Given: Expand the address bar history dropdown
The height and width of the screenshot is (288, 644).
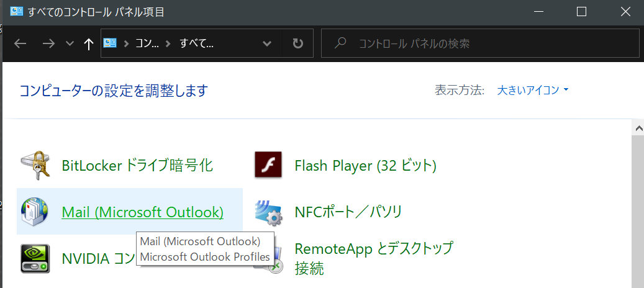Looking at the screenshot, I should pos(267,43).
